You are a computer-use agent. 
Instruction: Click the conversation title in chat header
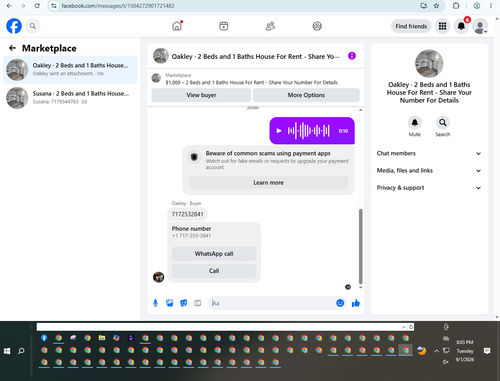[x=255, y=56]
